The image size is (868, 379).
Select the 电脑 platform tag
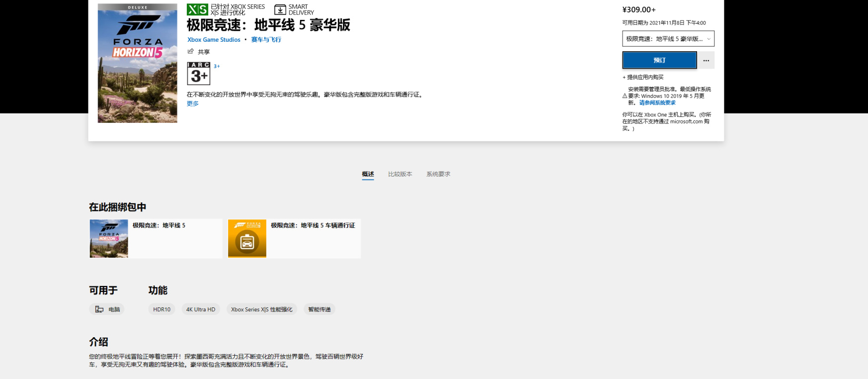click(x=107, y=309)
